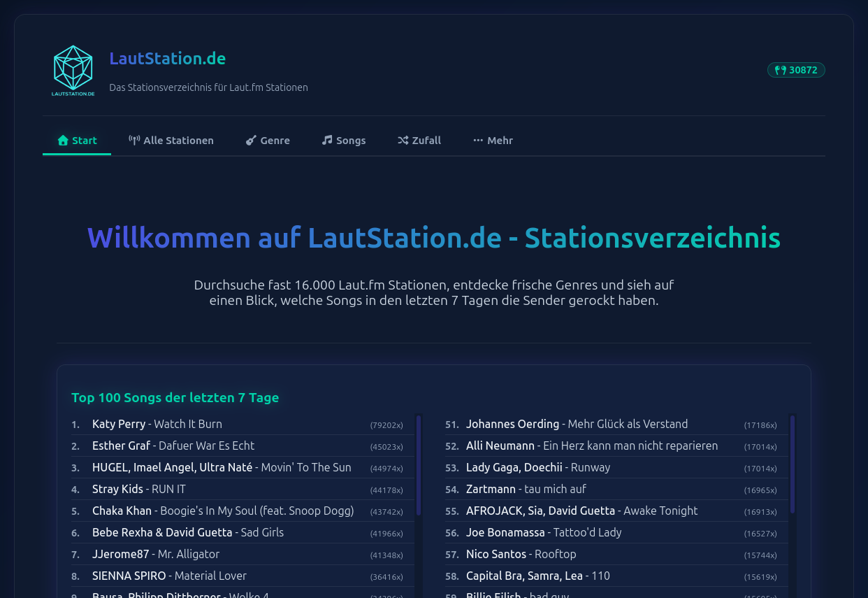Click the music note icon beside Songs

[x=326, y=140]
